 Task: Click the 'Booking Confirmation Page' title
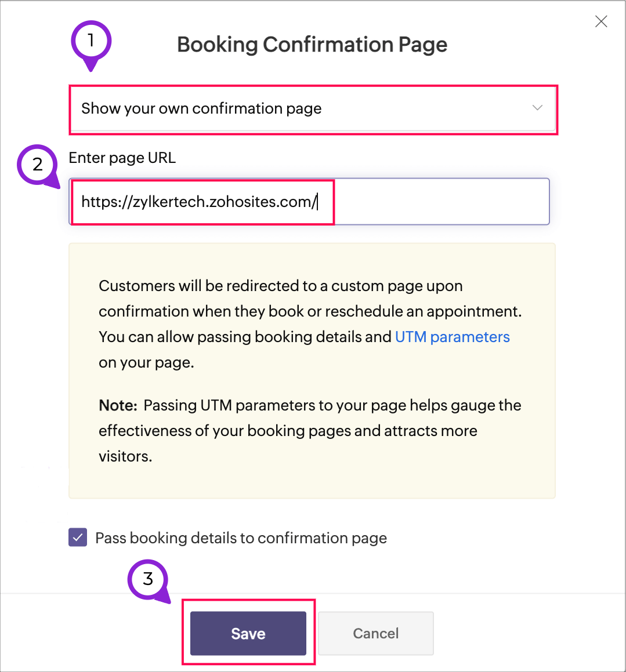click(x=312, y=45)
